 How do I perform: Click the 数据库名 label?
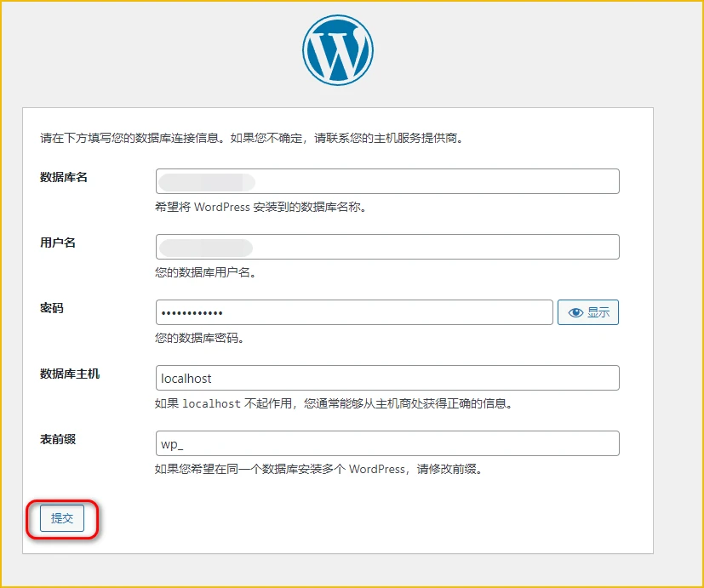[64, 177]
